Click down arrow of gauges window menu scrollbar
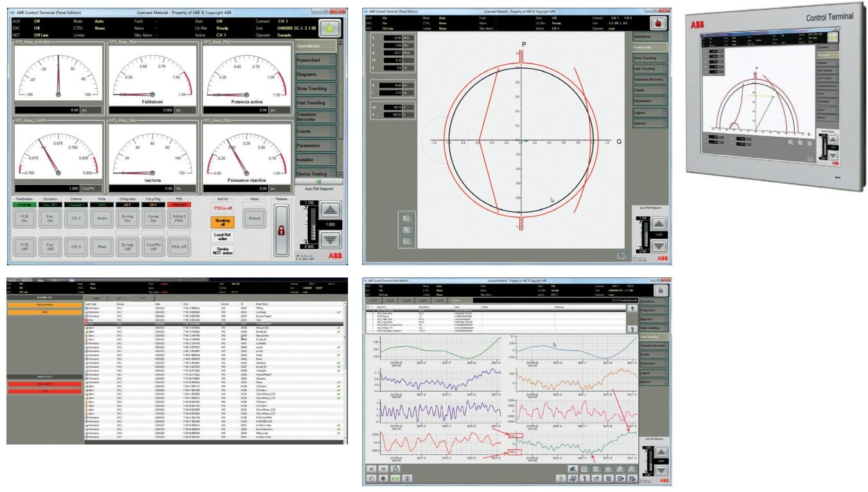Image resolution: width=868 pixels, height=492 pixels. (x=341, y=174)
